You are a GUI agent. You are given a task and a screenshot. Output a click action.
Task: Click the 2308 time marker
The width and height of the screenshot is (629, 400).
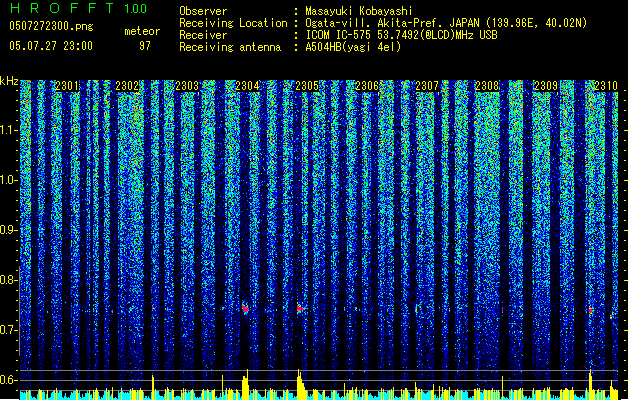[487, 86]
